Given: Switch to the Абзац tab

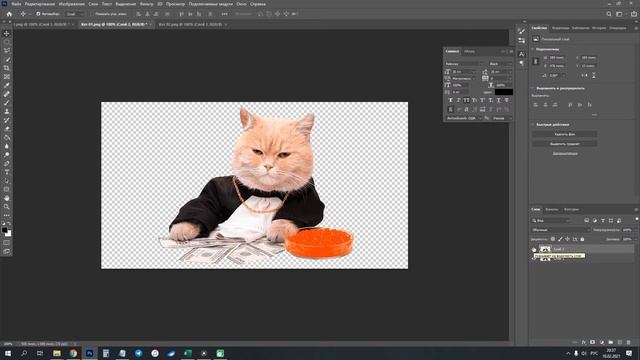Looking at the screenshot, I should [469, 51].
